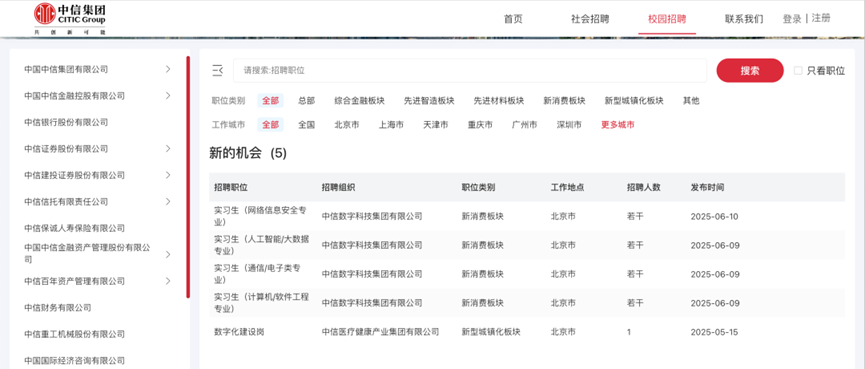Filter work city by 天津市

[435, 125]
